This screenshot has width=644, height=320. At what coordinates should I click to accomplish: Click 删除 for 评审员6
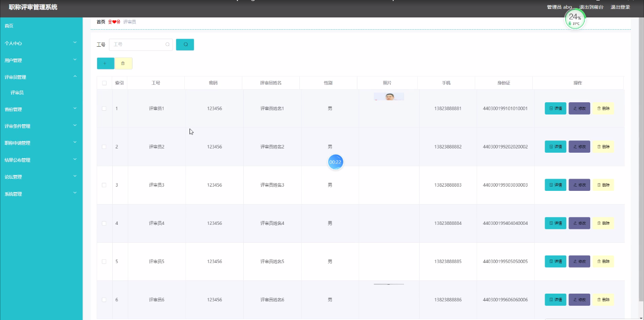(x=603, y=299)
